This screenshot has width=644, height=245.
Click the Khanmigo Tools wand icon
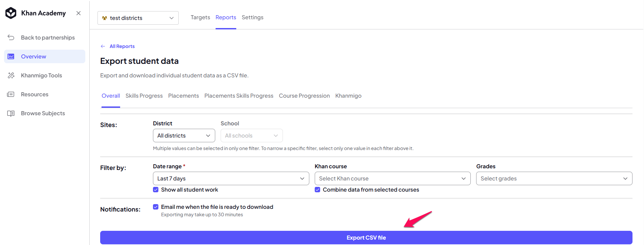(x=11, y=75)
